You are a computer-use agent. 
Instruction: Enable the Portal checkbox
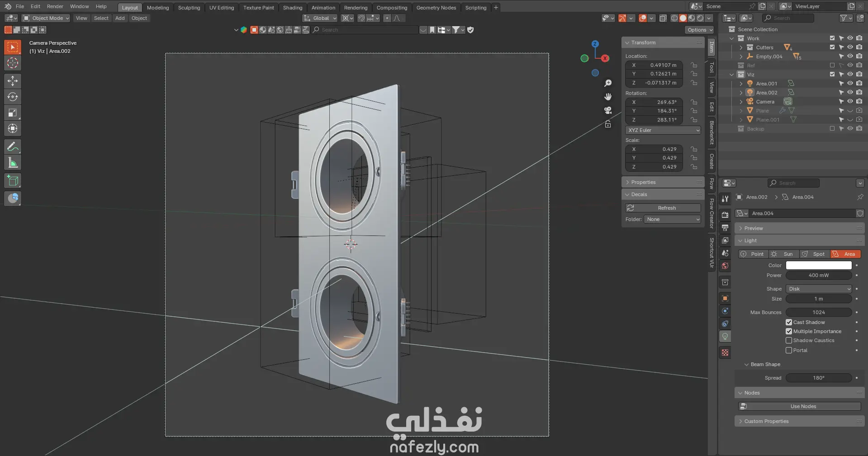(x=789, y=350)
